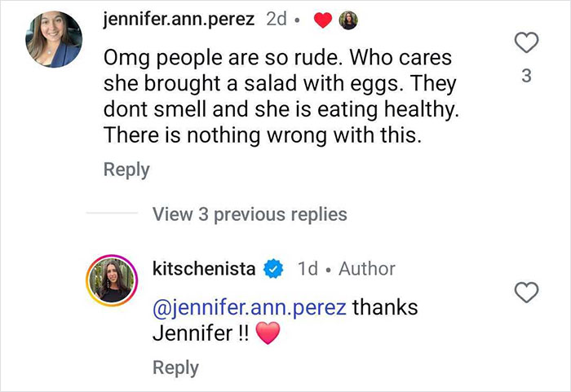Click the 2d timestamp on Jennifer's comment
571x392 pixels.
(x=277, y=20)
